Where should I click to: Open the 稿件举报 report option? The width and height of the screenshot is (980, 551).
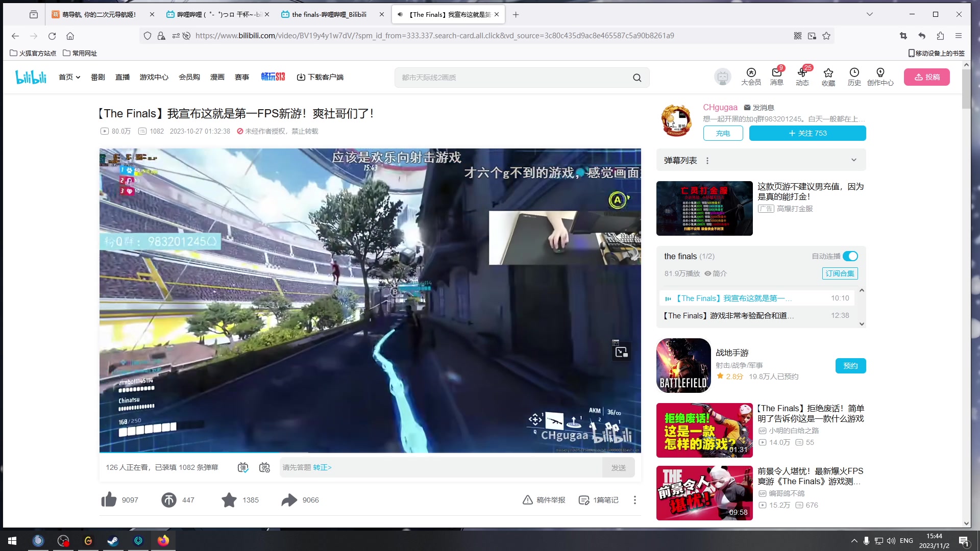click(x=544, y=500)
